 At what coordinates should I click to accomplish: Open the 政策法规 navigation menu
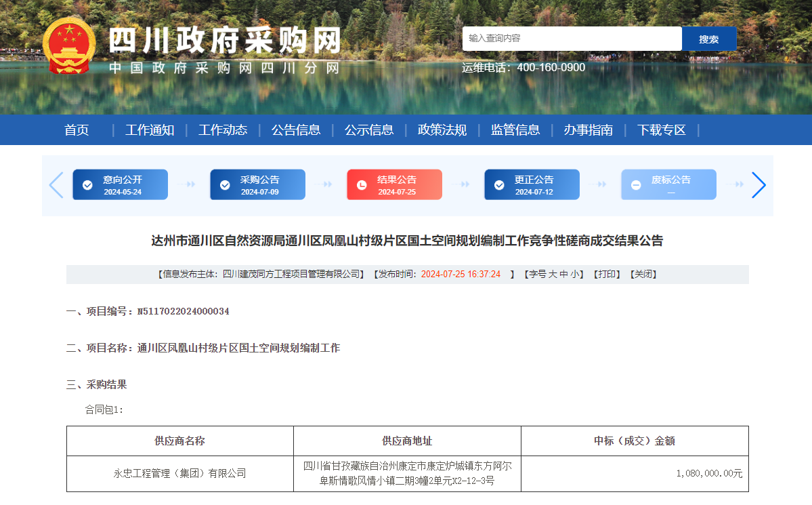point(442,130)
